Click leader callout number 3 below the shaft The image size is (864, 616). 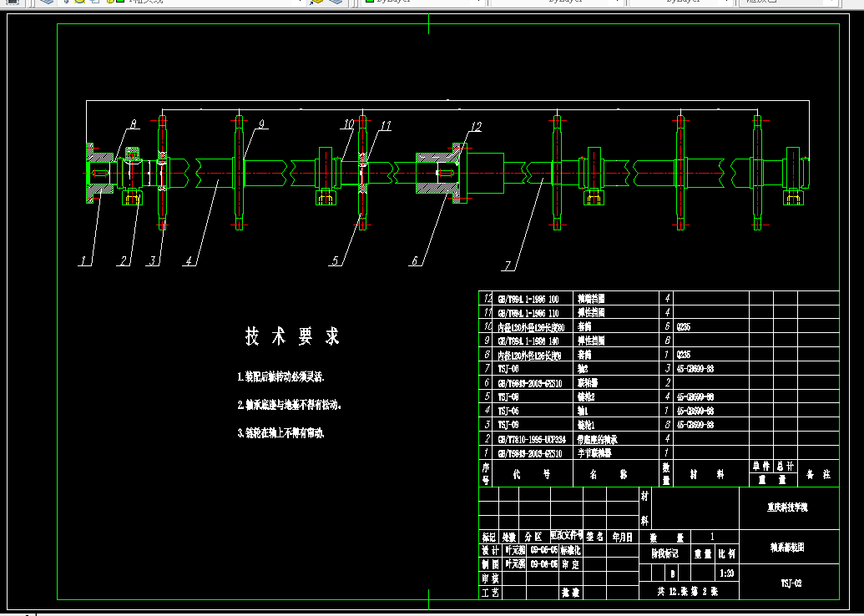[154, 260]
